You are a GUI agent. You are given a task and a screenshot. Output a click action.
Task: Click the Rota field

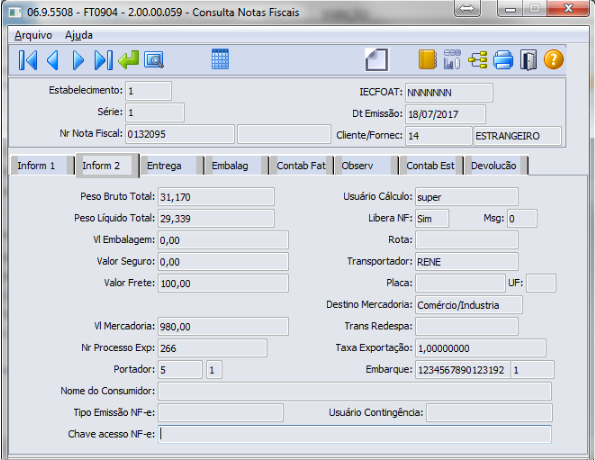pyautogui.click(x=467, y=240)
